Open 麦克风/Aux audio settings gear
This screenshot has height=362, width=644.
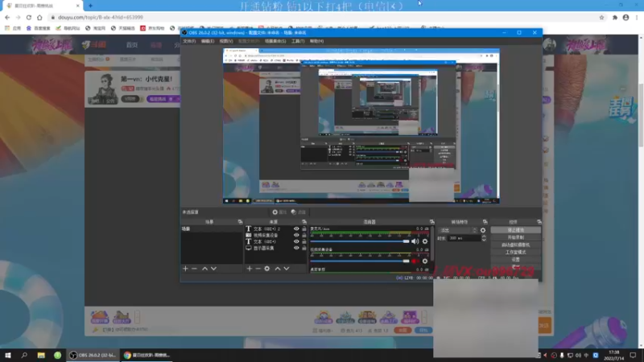pos(425,241)
